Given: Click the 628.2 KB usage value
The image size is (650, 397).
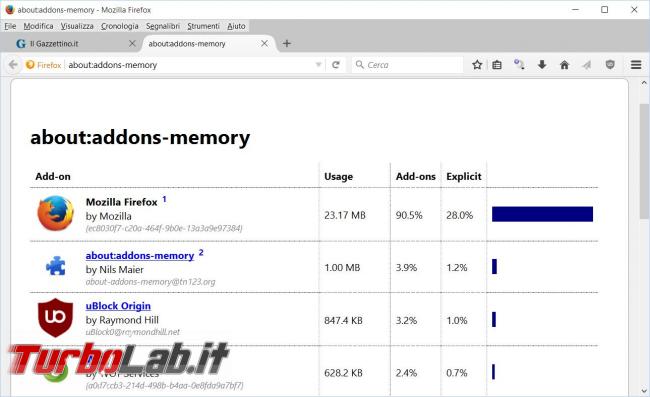Looking at the screenshot, I should pos(343,373).
